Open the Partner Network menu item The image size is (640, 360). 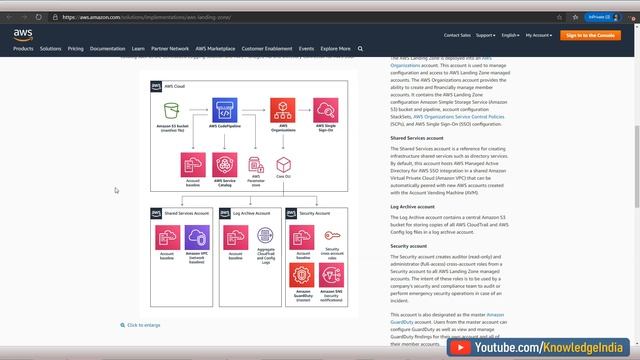coord(170,49)
